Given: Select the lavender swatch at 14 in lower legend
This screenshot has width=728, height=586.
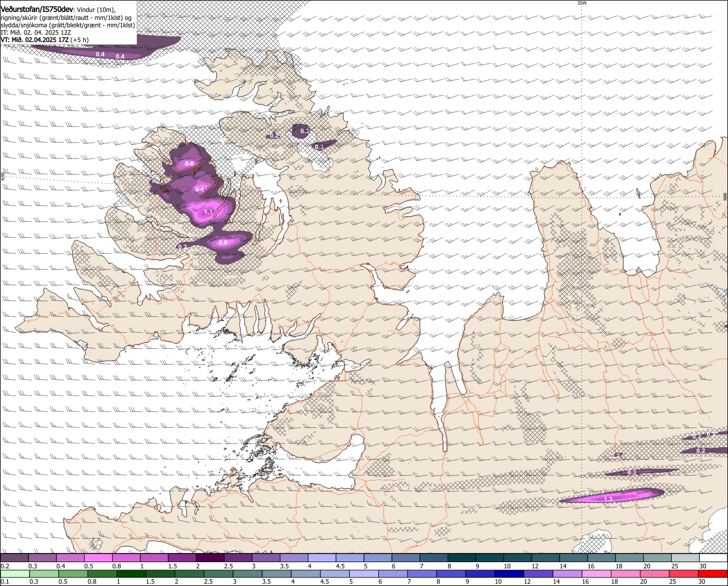Looking at the screenshot, I should click(x=568, y=573).
